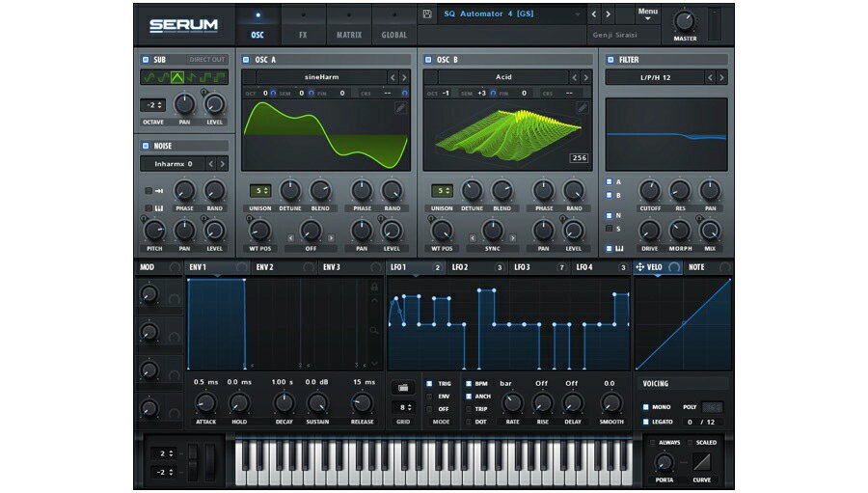Toggle the LFO BPM sync checkbox
This screenshot has width=868, height=493.
tap(469, 383)
